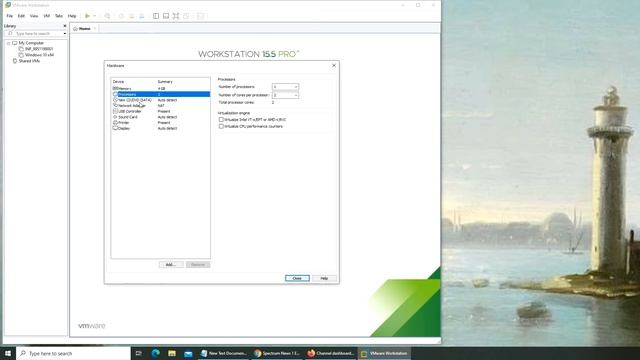640x360 pixels.
Task: Select the Sound Card row
Action: tap(161, 117)
